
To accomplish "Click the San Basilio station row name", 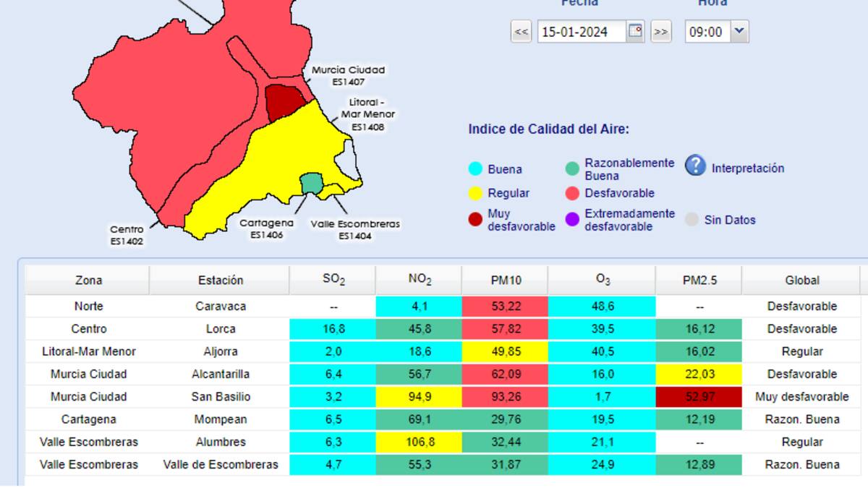I will [221, 397].
